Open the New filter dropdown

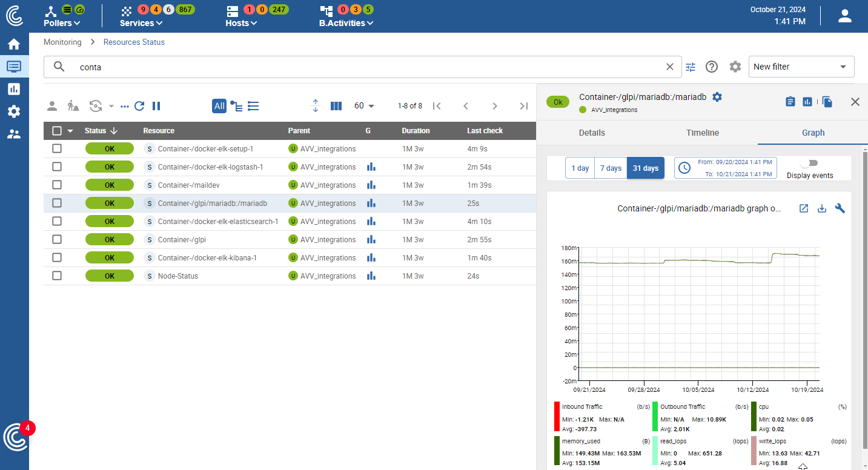tap(801, 67)
